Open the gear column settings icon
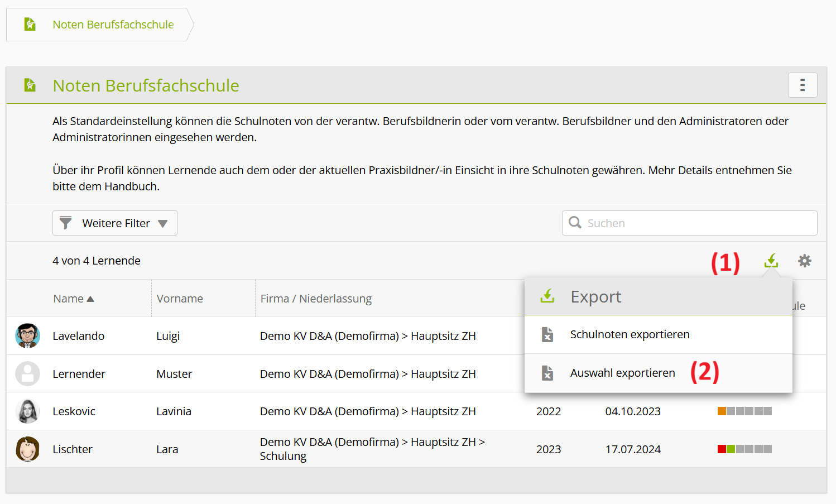Viewport: 836px width, 504px height. 804,261
